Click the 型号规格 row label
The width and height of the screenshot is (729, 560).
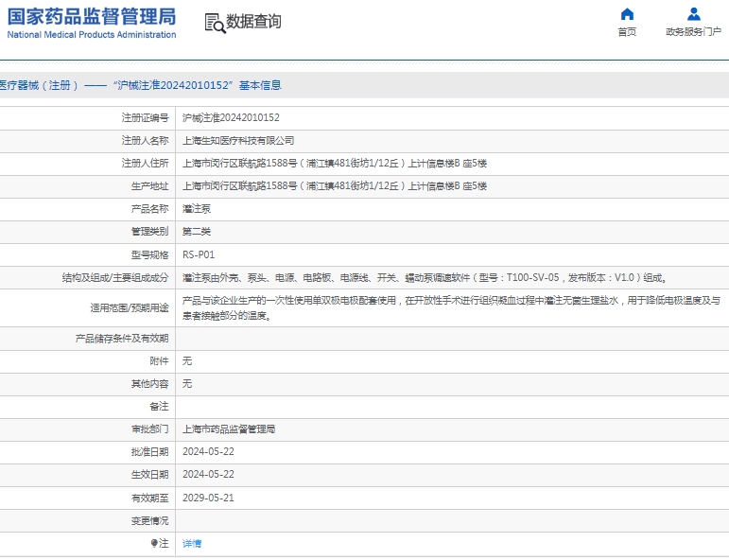149,254
